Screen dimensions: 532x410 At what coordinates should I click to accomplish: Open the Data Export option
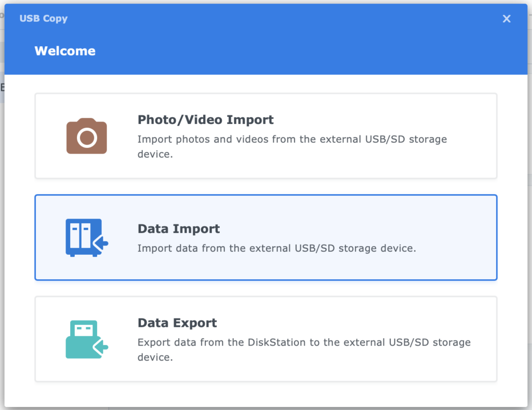(266, 338)
